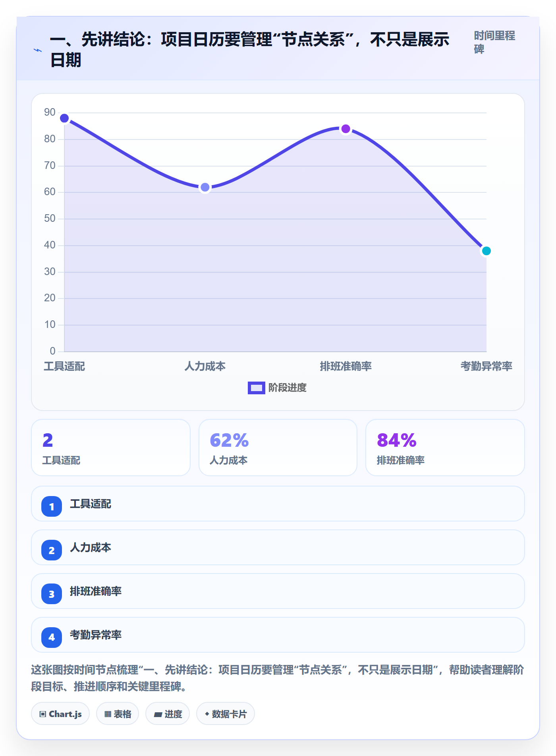This screenshot has width=556, height=756.
Task: Click the lightning bolt icon beside the title
Action: [38, 50]
